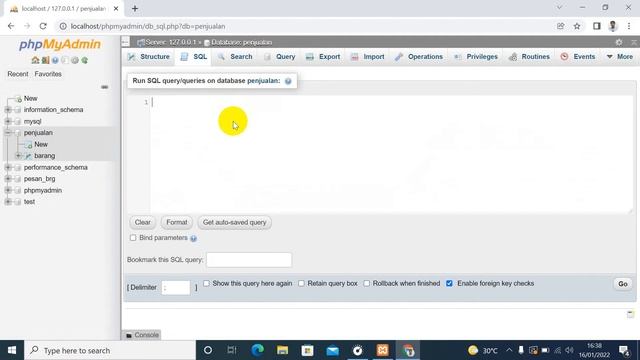The height and width of the screenshot is (360, 640).
Task: Open Favorites tables list
Action: (48, 74)
